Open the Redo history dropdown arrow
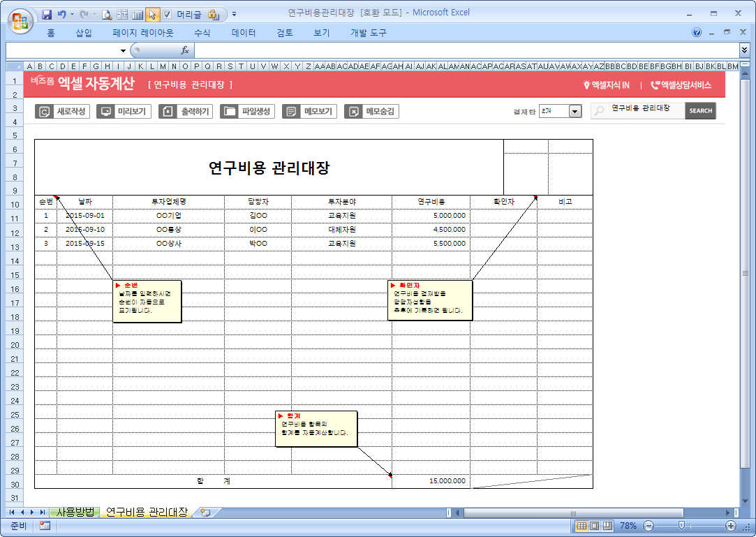Image resolution: width=756 pixels, height=537 pixels. (94, 15)
